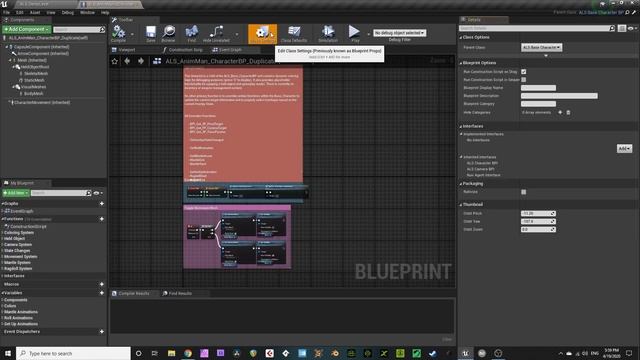Collapse the Thumbnail section
Screen dimensions: 640x360
461,204
